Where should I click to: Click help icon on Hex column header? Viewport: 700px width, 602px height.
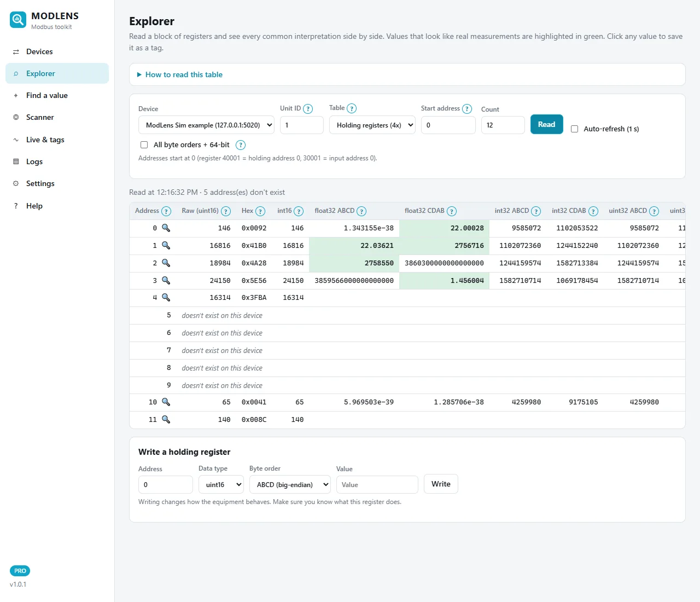pyautogui.click(x=260, y=211)
